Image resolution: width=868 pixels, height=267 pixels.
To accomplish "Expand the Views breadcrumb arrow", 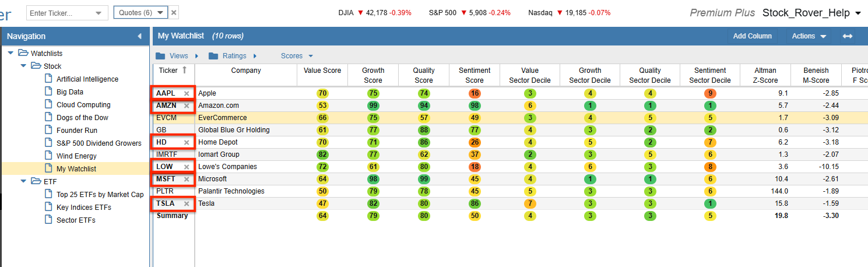I will [x=197, y=56].
